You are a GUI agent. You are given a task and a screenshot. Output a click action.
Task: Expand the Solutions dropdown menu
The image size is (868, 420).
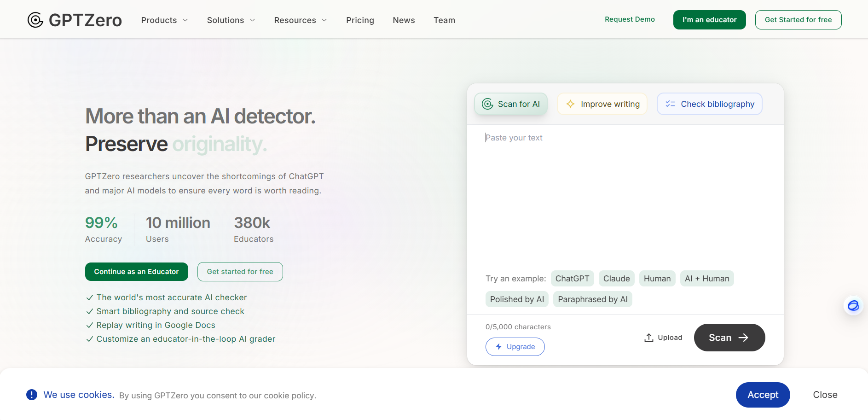pyautogui.click(x=231, y=20)
